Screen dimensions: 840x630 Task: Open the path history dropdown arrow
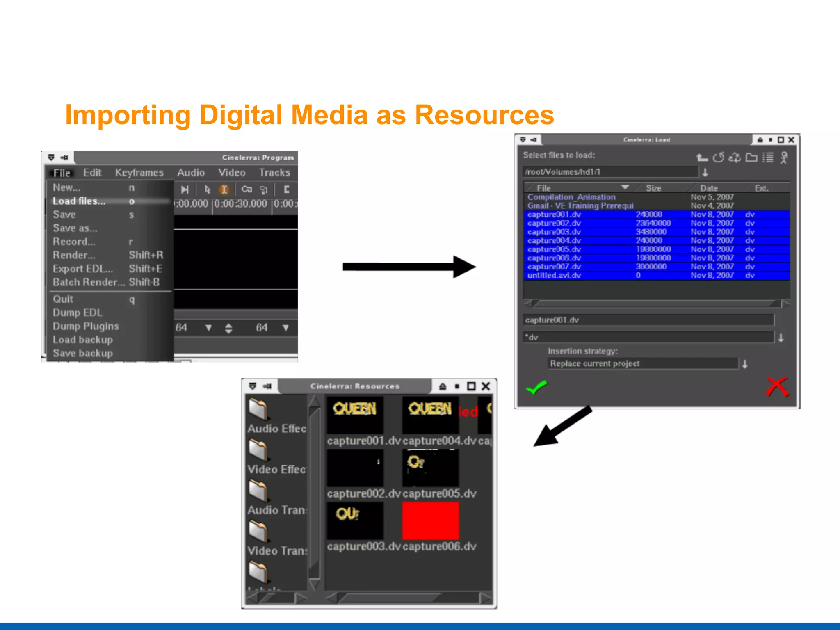coord(705,172)
